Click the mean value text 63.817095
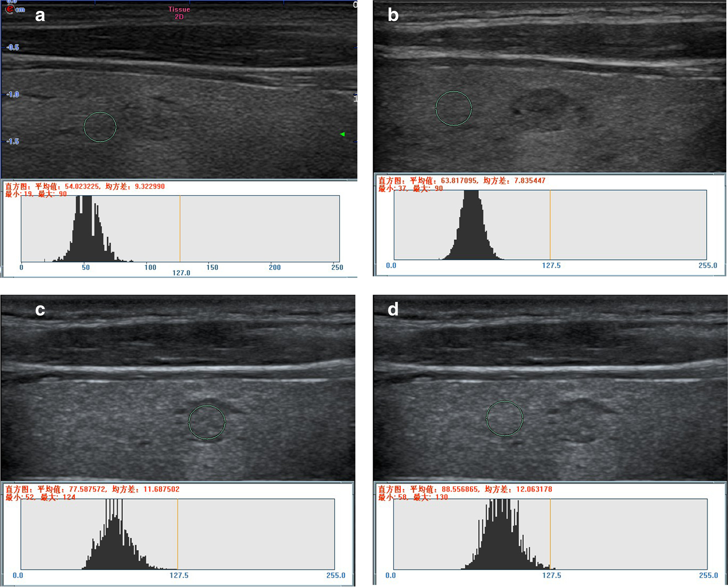The width and height of the screenshot is (728, 587). point(459,181)
